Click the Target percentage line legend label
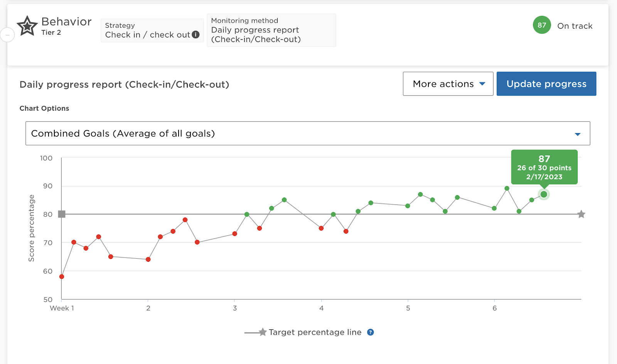The image size is (617, 364). coord(315,332)
